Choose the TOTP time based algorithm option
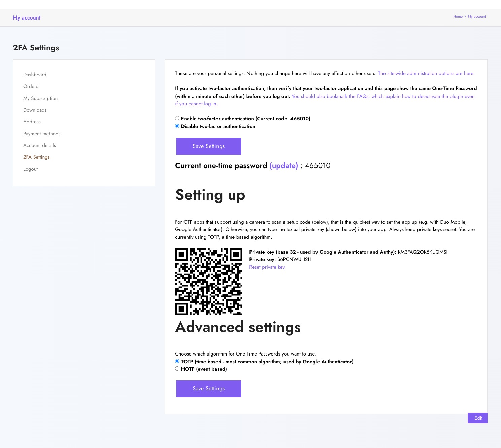This screenshot has height=448, width=501. coord(177,361)
